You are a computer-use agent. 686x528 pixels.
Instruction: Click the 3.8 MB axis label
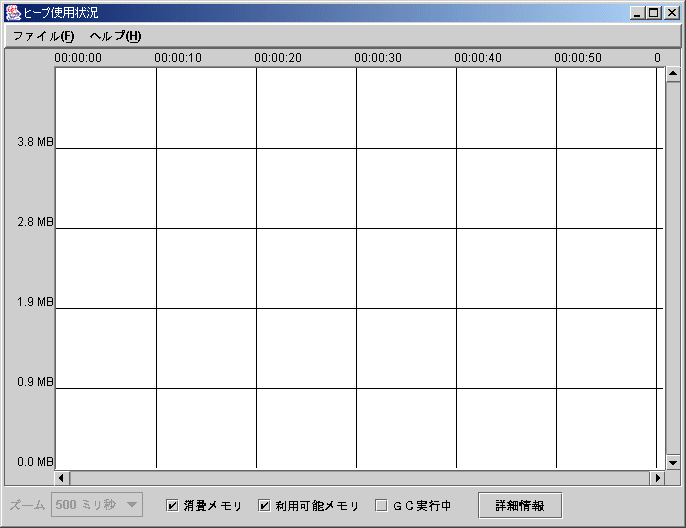35,142
